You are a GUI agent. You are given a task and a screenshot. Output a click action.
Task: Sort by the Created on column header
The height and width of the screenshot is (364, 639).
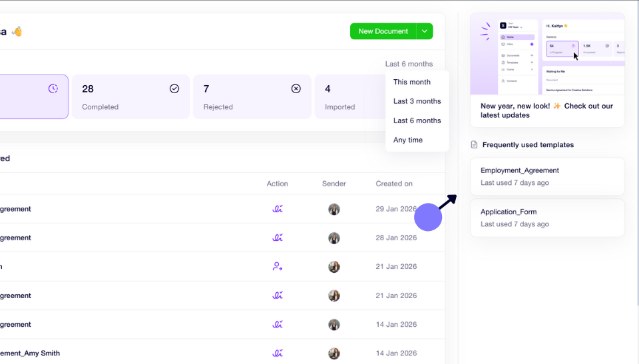[x=394, y=184]
